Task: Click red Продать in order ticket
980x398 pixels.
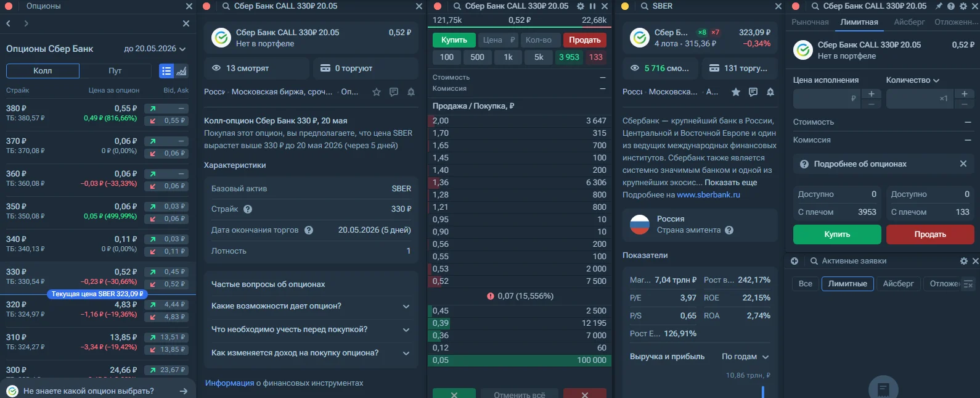Action: coord(930,234)
